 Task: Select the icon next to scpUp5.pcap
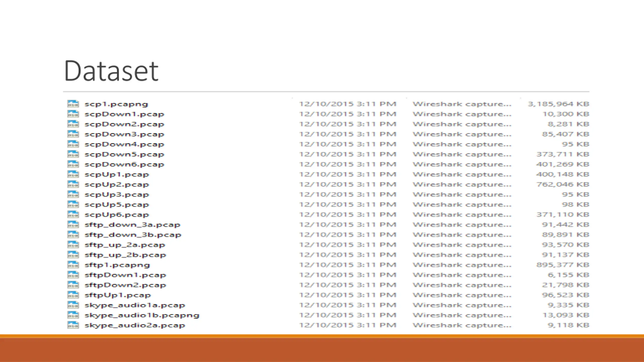click(73, 204)
